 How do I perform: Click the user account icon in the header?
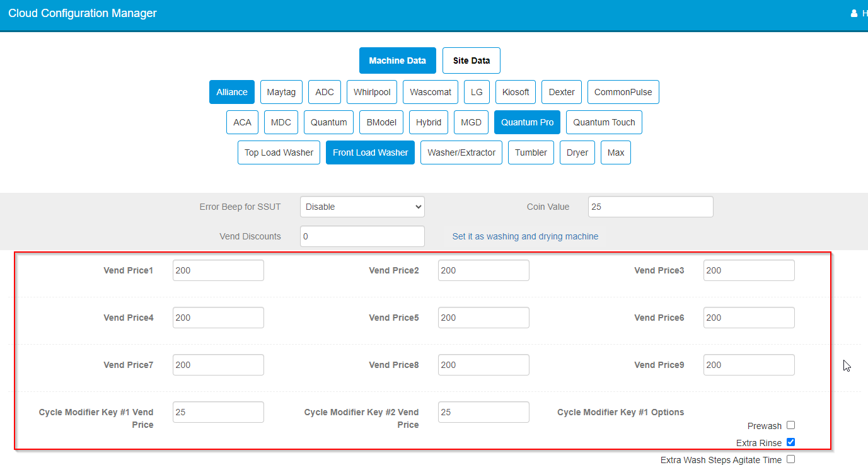point(854,13)
